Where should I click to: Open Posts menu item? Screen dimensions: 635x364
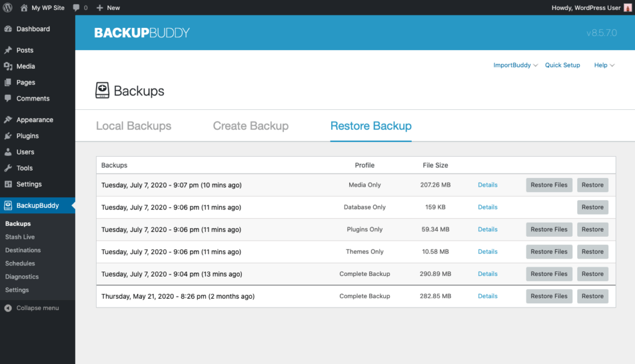[25, 50]
